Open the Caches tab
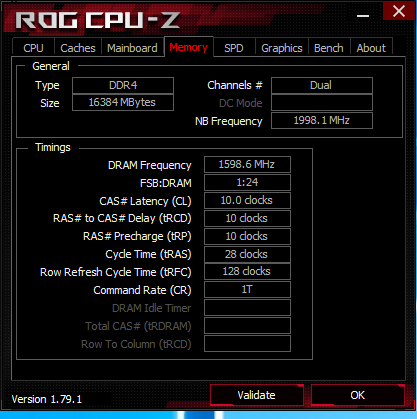Viewport: 417px width, 419px height. 78,48
